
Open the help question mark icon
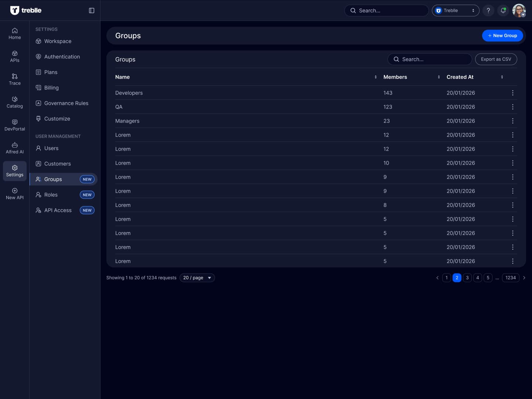[x=488, y=11]
